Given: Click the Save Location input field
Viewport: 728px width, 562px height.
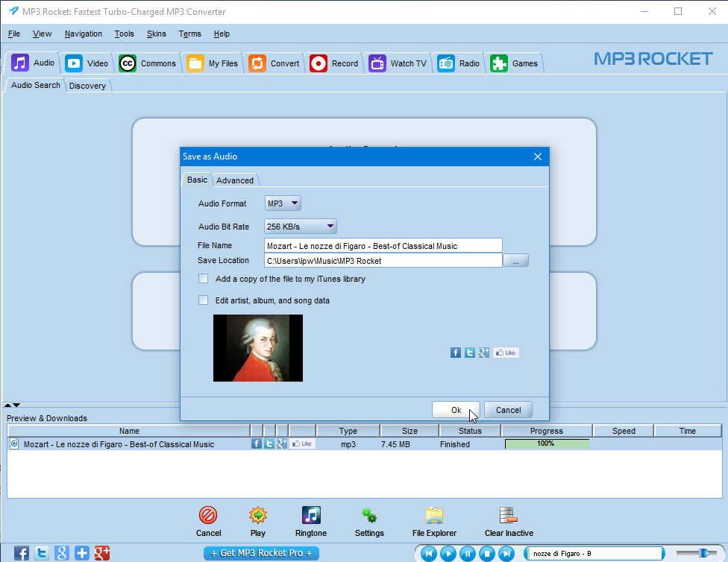Looking at the screenshot, I should coord(383,260).
